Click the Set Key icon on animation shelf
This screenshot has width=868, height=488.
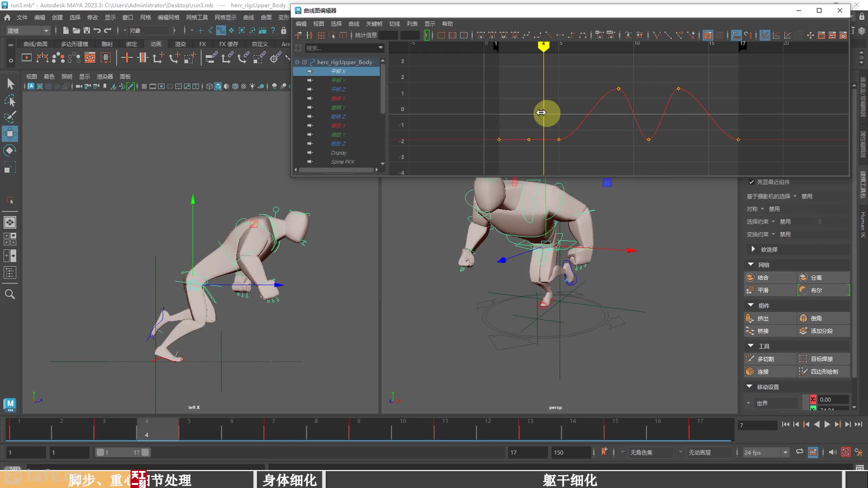pos(127,58)
